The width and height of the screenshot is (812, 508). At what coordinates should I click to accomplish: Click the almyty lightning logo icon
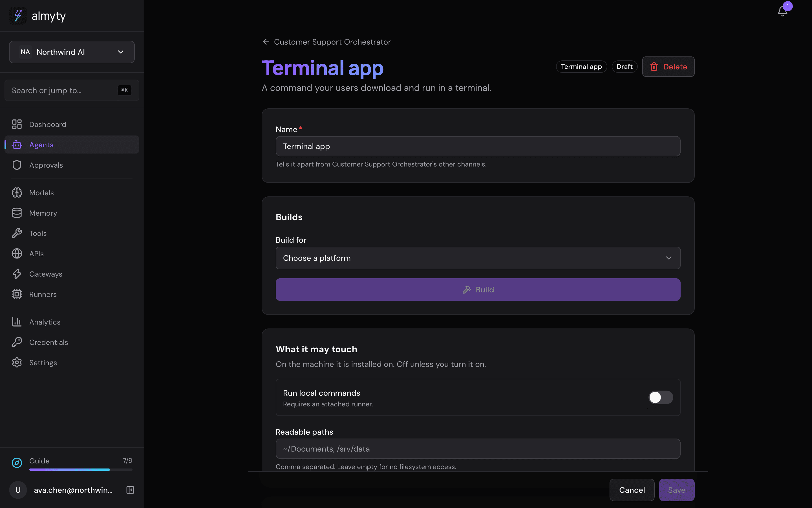pos(18,16)
